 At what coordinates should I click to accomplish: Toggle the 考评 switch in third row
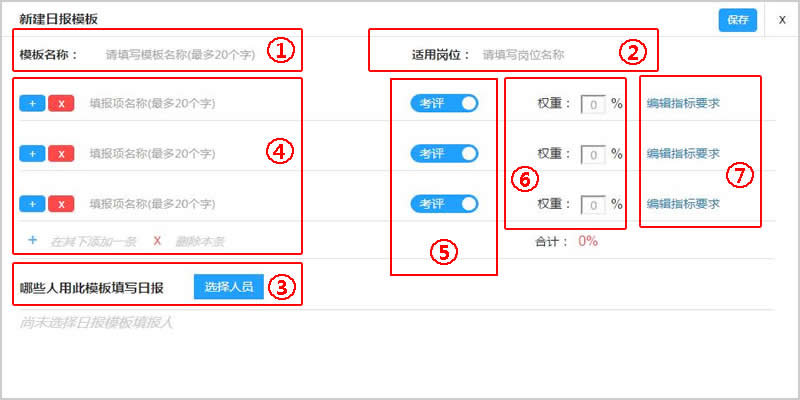(x=444, y=204)
